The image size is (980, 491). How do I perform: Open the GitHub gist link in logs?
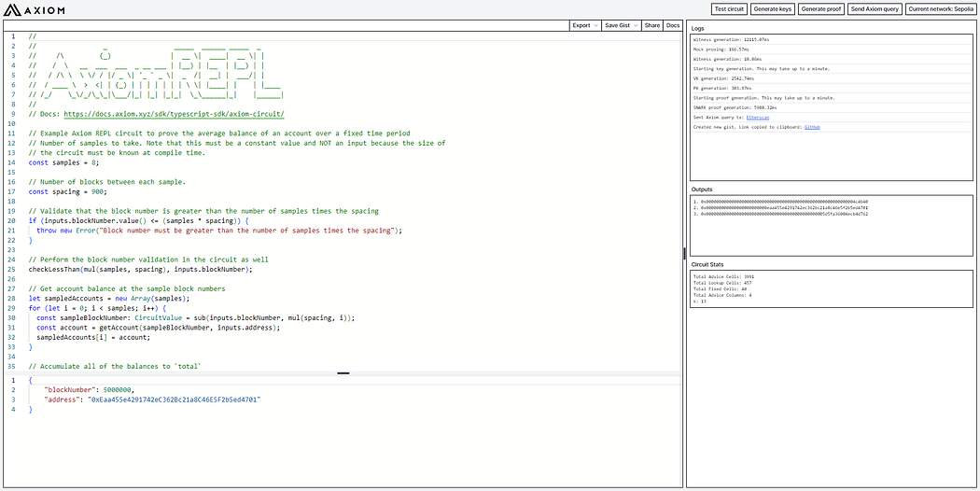[812, 126]
